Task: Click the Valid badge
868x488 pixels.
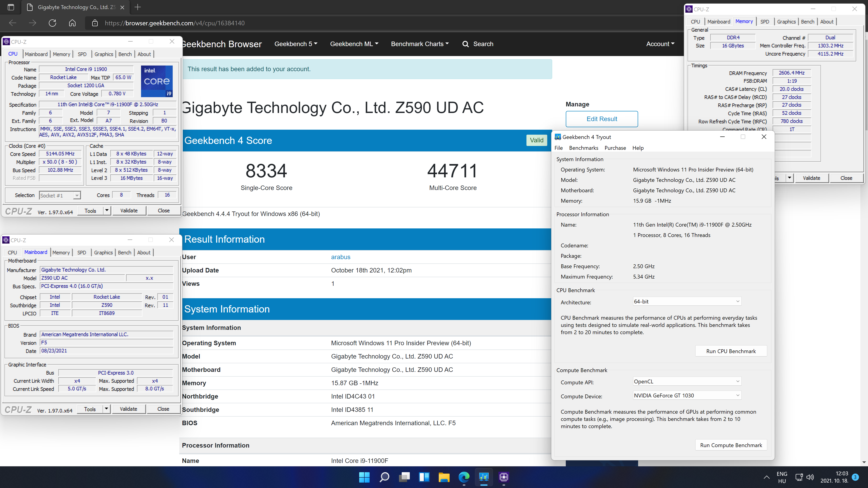Action: pyautogui.click(x=536, y=140)
